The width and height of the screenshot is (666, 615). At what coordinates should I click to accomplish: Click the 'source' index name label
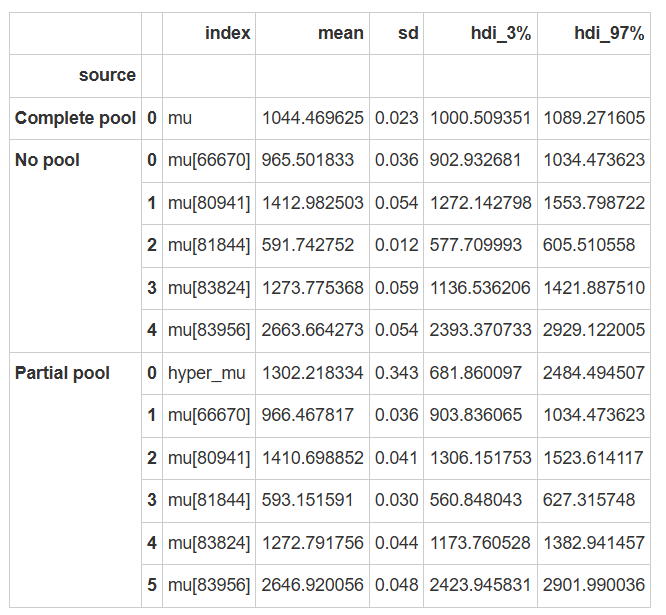coord(107,75)
